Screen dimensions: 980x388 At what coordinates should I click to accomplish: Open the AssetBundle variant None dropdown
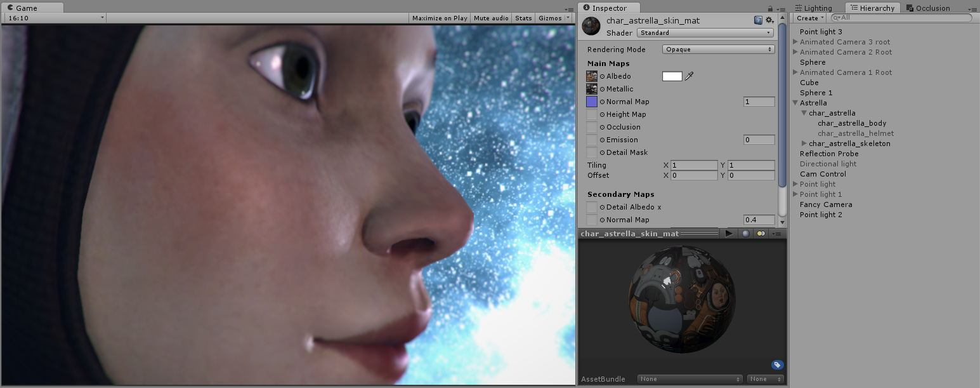pos(766,379)
